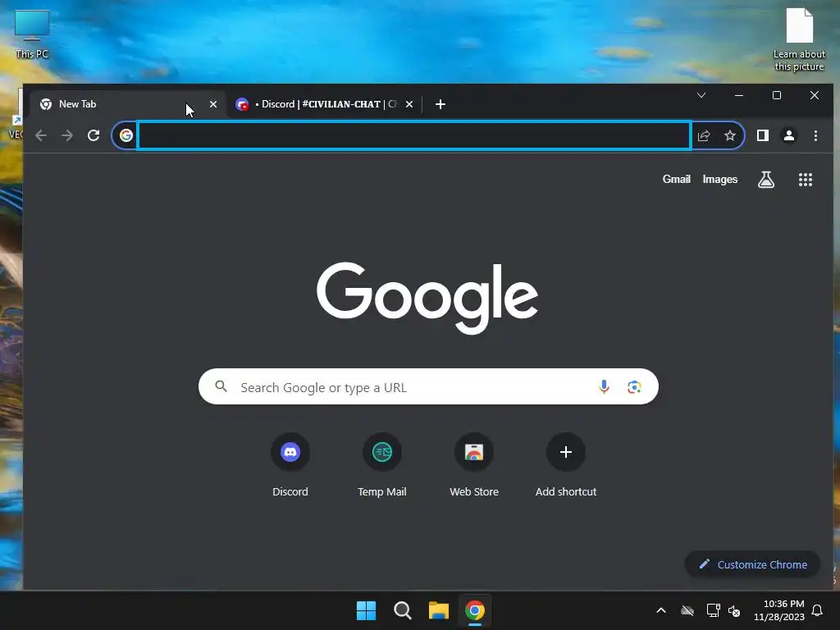
Task: Maximize the Chrome window
Action: (776, 95)
